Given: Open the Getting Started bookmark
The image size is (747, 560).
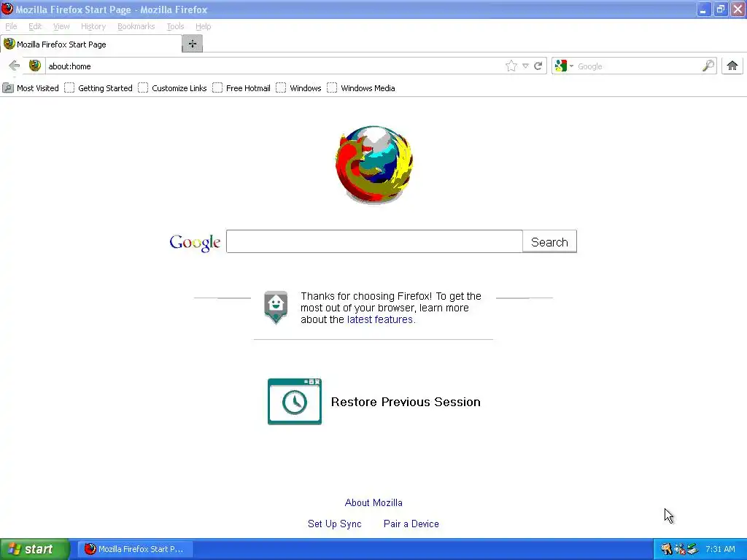Looking at the screenshot, I should (x=98, y=88).
